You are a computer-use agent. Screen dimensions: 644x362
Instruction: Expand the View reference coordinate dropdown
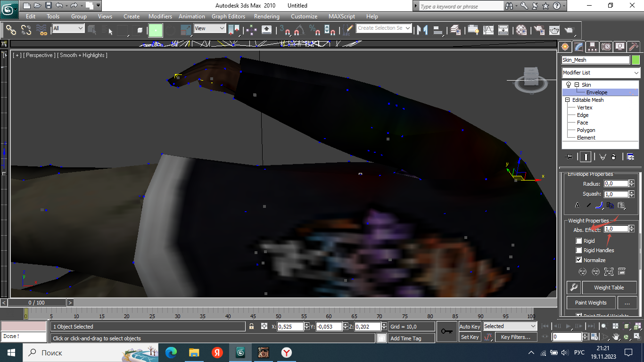[210, 29]
